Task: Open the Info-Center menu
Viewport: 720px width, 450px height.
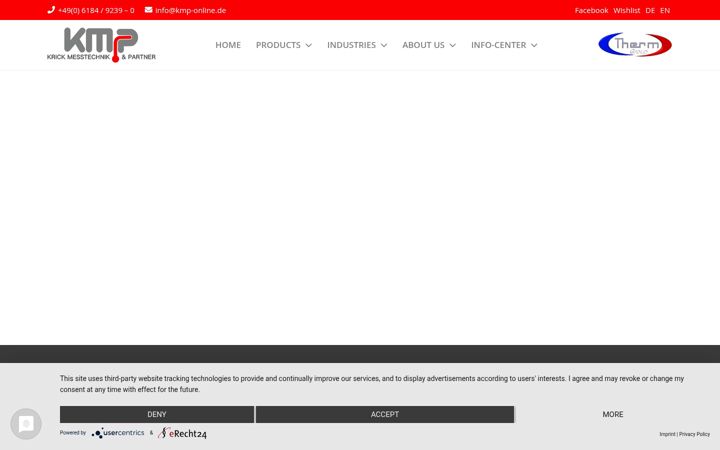Action: [499, 45]
